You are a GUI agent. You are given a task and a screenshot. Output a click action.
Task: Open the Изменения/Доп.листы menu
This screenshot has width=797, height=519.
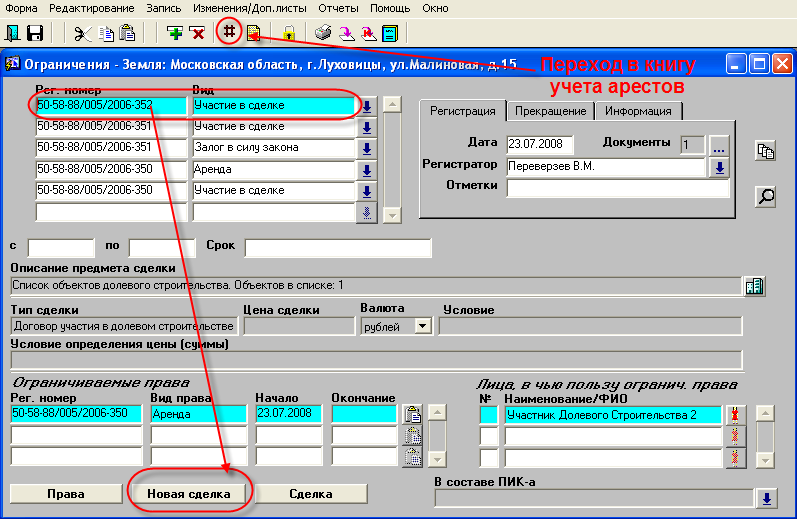[x=250, y=8]
